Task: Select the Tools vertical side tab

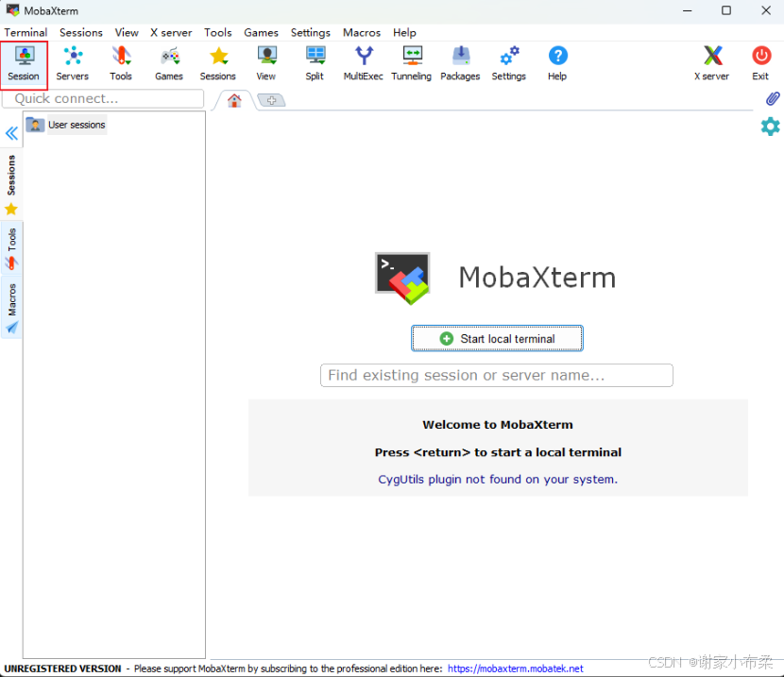Action: tap(11, 248)
